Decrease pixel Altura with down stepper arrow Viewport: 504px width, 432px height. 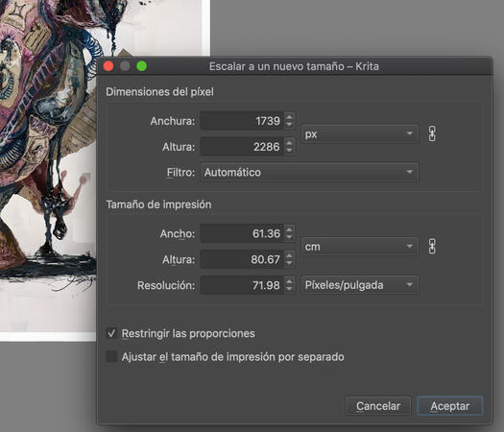click(x=289, y=151)
